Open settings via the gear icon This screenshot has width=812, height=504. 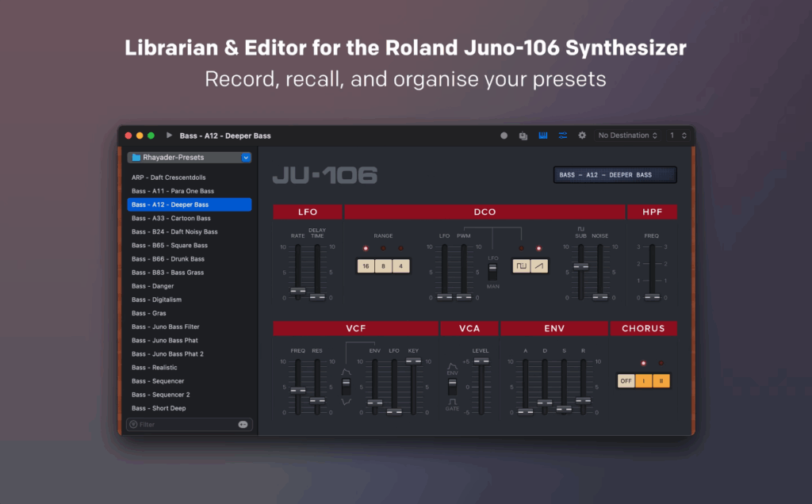pos(583,136)
